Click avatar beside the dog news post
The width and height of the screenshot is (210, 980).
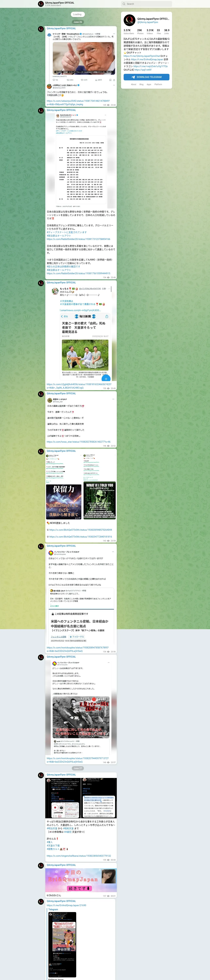pos(41,283)
